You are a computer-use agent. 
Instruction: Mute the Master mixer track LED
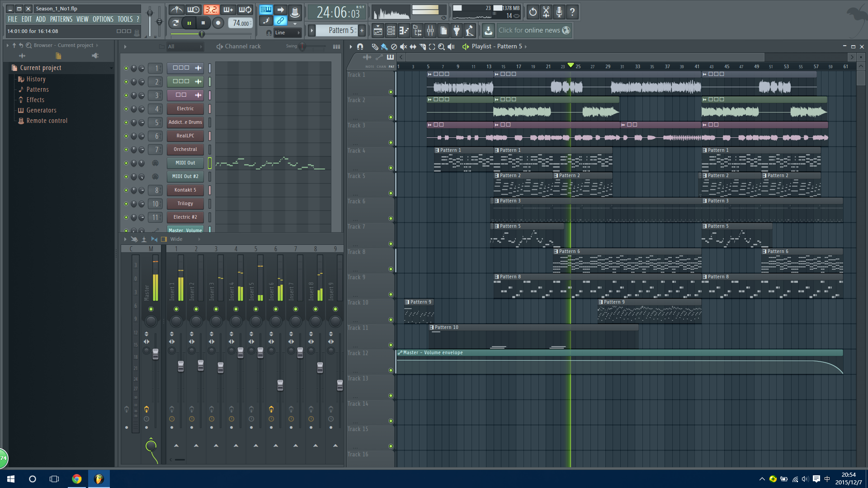click(151, 309)
